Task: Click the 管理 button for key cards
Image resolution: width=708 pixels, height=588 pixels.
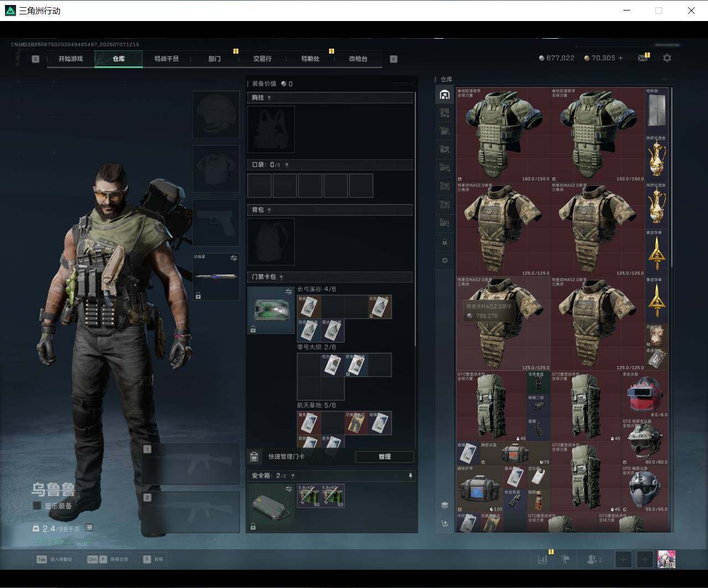Action: tap(384, 456)
